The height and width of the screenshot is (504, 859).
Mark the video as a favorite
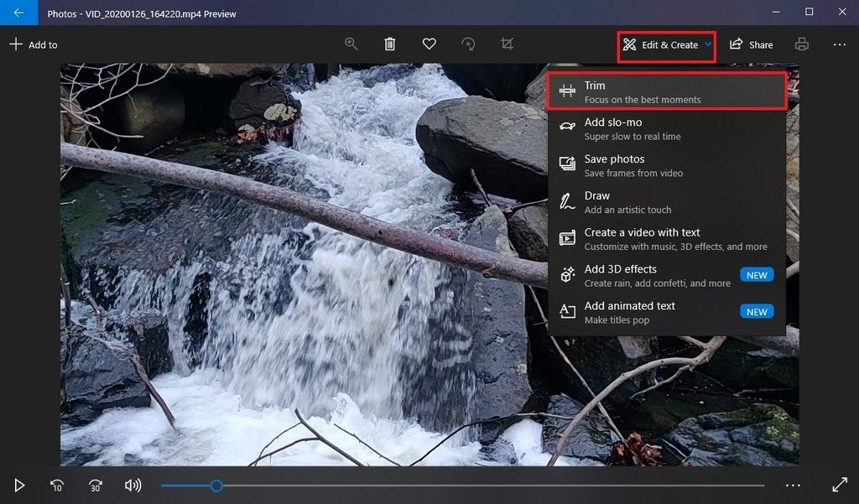pyautogui.click(x=429, y=44)
